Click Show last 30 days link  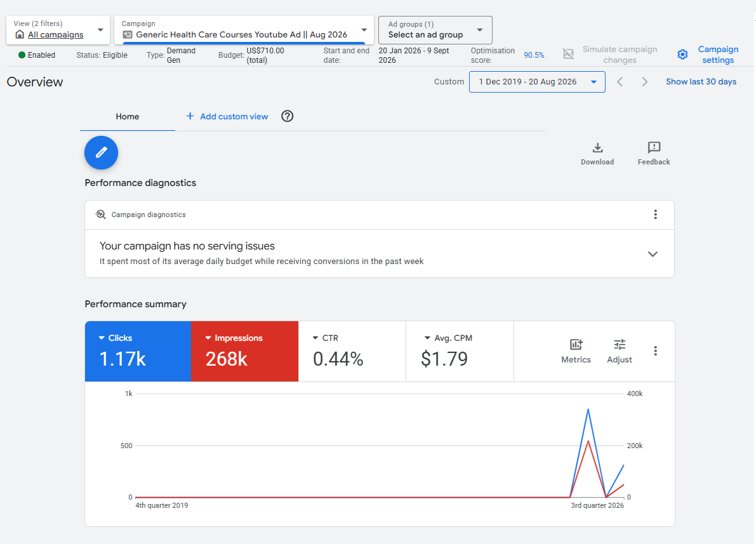point(701,82)
